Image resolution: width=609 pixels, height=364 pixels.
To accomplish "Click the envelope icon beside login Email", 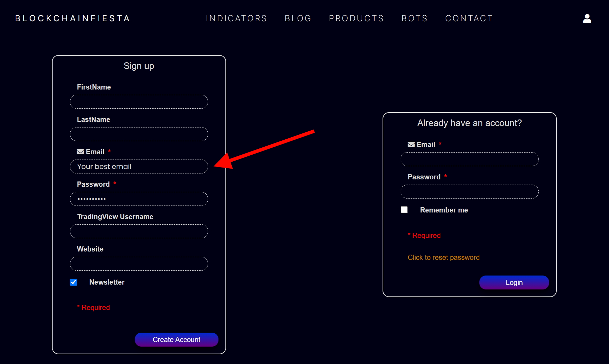I will [411, 145].
